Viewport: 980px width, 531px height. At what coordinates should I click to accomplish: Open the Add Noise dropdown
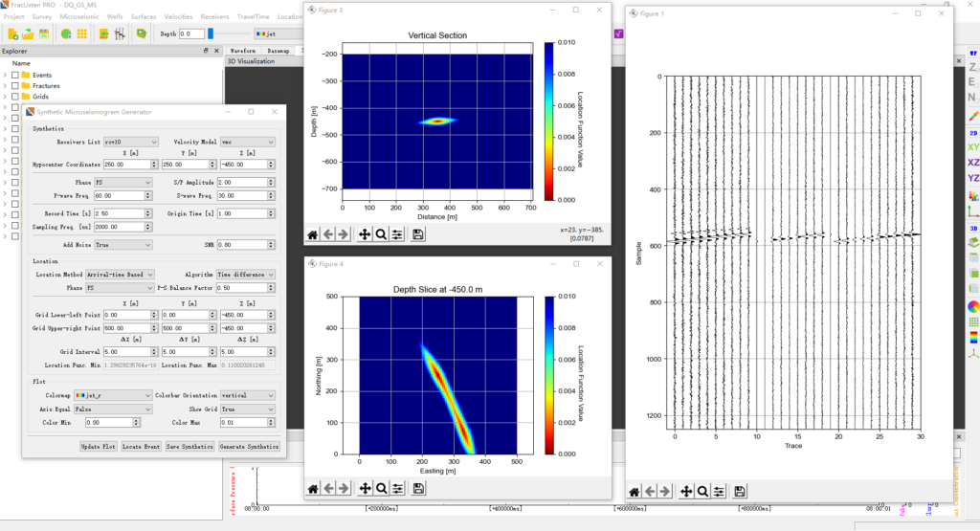(x=122, y=245)
